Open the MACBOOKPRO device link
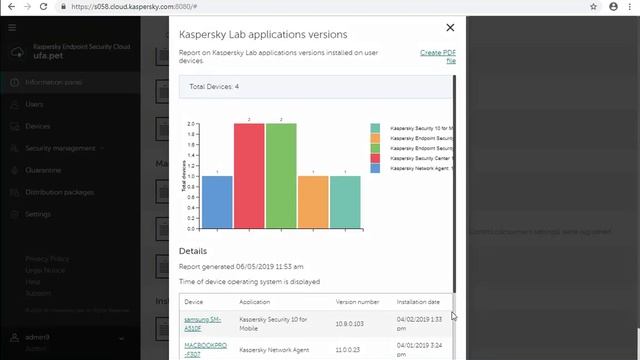The height and width of the screenshot is (360, 640). tap(205, 350)
